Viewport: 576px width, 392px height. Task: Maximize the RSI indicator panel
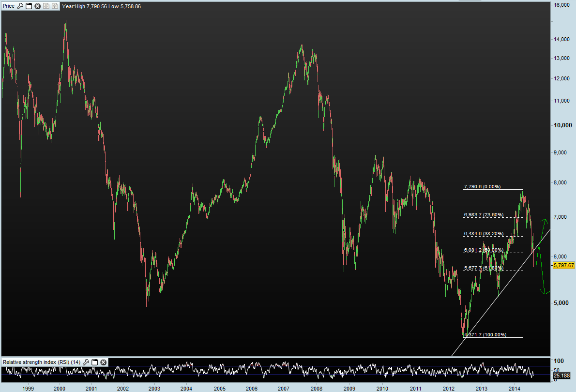pyautogui.click(x=95, y=362)
